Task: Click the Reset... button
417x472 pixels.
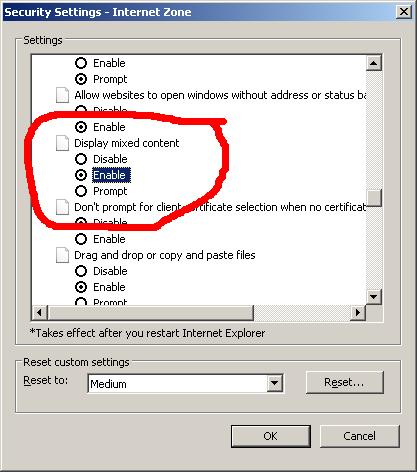Action: pos(345,382)
